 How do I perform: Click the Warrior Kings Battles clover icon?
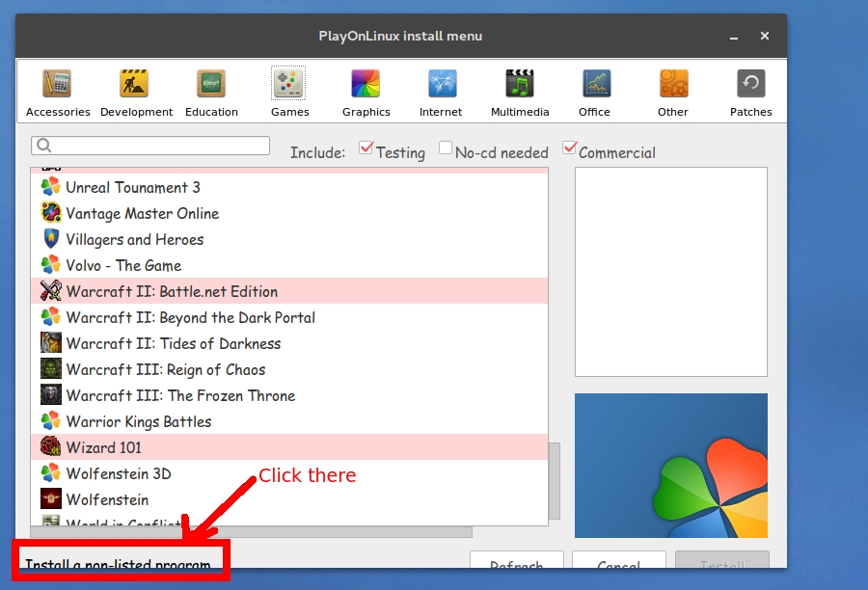(50, 420)
